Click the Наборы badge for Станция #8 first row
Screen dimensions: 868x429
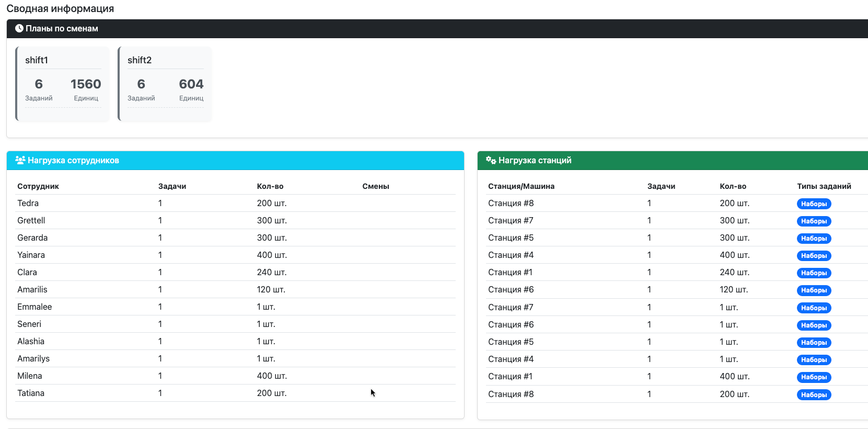(x=814, y=204)
